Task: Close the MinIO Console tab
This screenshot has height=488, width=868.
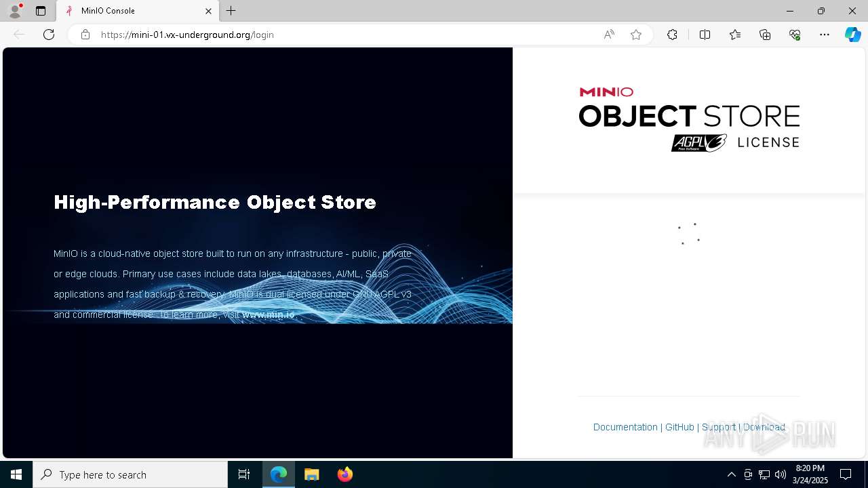Action: coord(208,11)
